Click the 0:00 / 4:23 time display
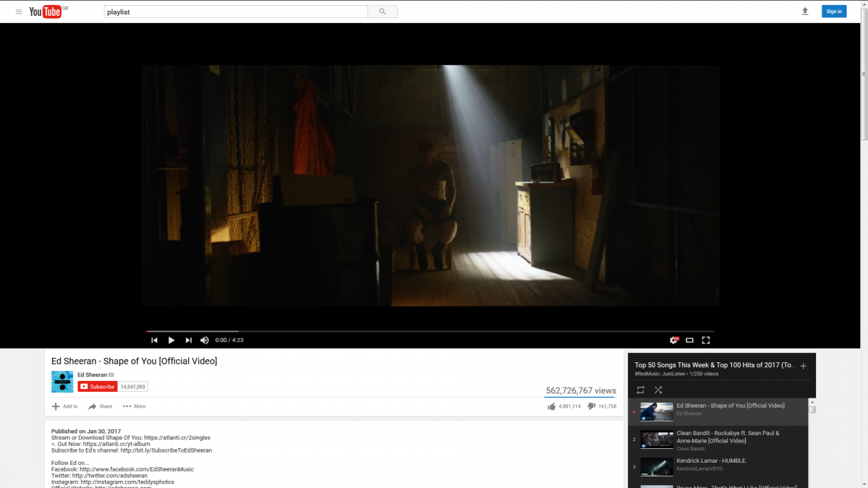This screenshot has width=868, height=488. (x=229, y=340)
